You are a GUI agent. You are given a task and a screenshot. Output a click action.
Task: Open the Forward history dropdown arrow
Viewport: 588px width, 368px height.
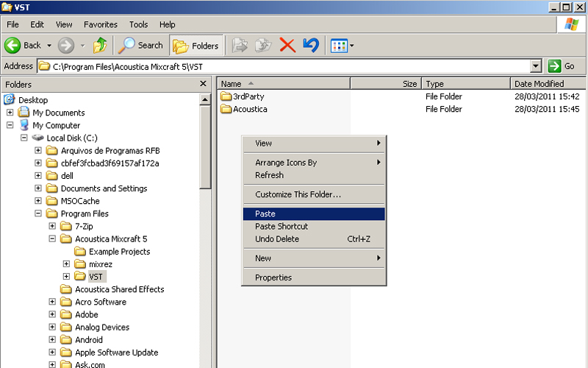click(x=83, y=46)
